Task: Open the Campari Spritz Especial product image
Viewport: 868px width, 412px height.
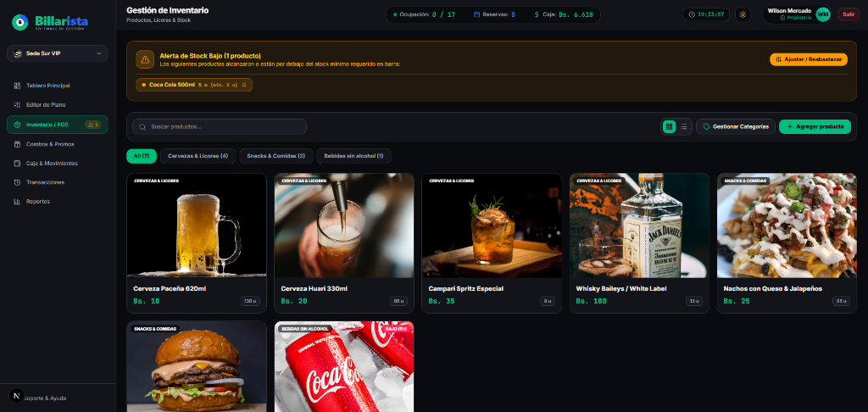Action: pyautogui.click(x=492, y=225)
